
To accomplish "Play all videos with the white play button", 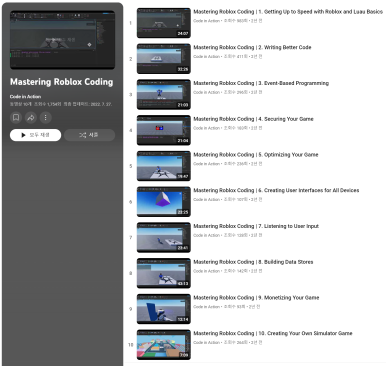I will (35, 135).
